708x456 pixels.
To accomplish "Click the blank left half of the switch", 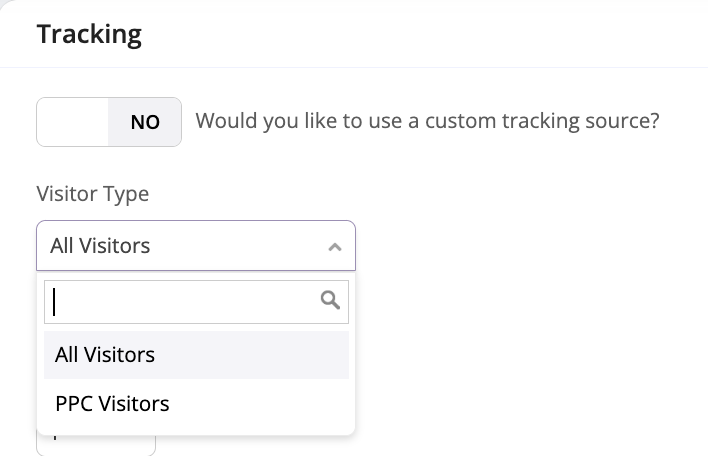I will pyautogui.click(x=72, y=122).
